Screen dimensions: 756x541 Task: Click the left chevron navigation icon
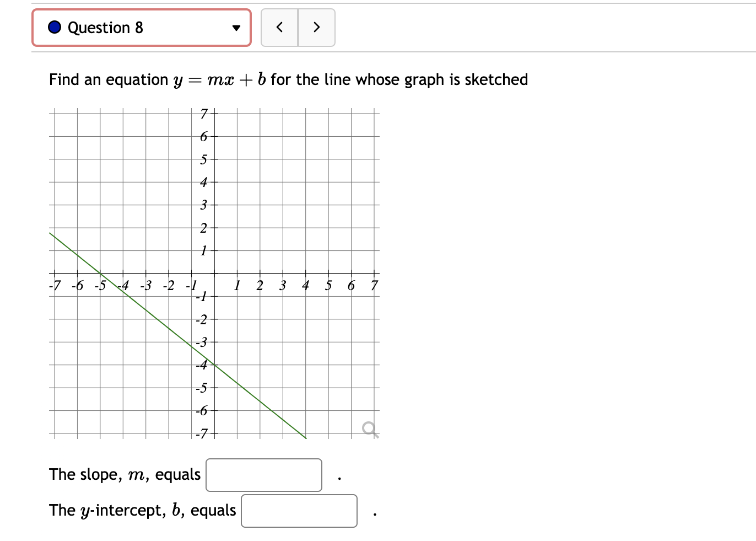[x=279, y=26]
